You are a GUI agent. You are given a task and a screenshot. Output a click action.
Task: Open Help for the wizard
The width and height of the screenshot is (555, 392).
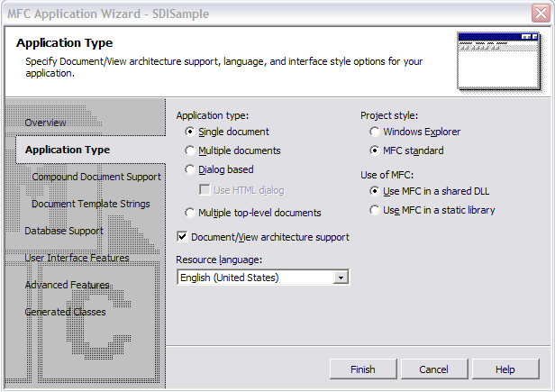[505, 369]
